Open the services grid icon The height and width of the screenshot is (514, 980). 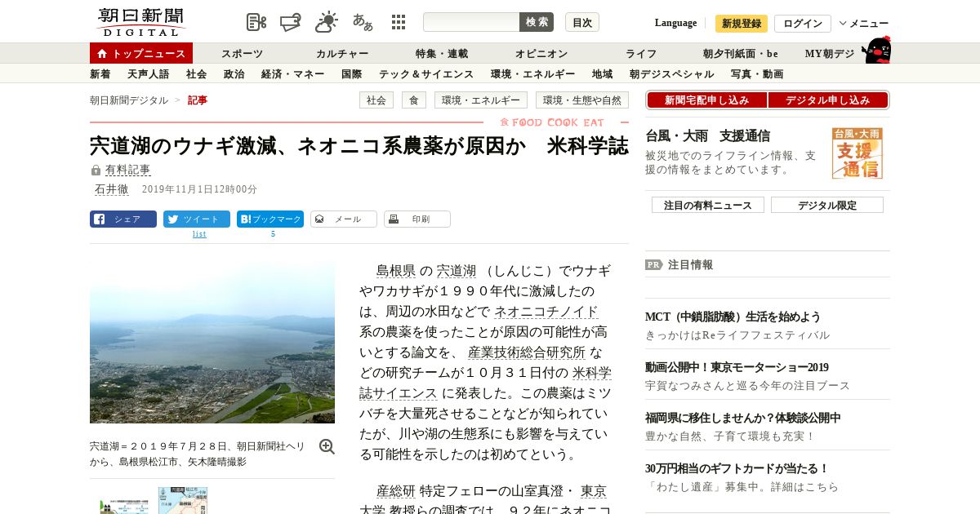tap(399, 22)
